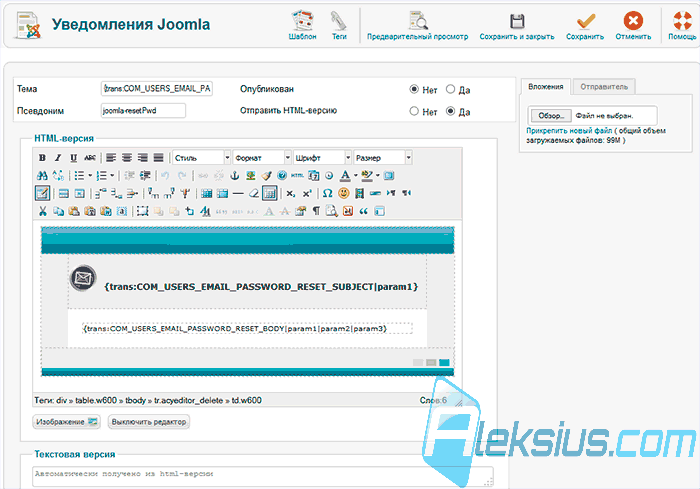700x489 pixels.
Task: Set Отправить HTML-версию to Да
Action: [x=450, y=111]
